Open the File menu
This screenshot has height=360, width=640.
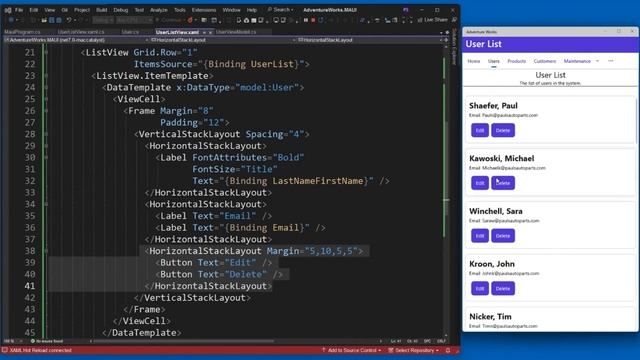pyautogui.click(x=19, y=10)
